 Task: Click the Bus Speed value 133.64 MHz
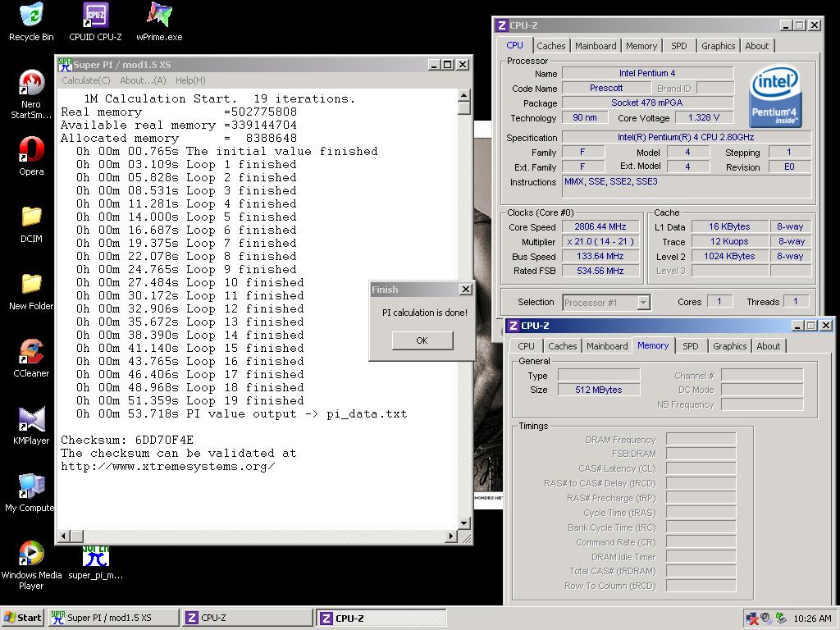tap(600, 256)
